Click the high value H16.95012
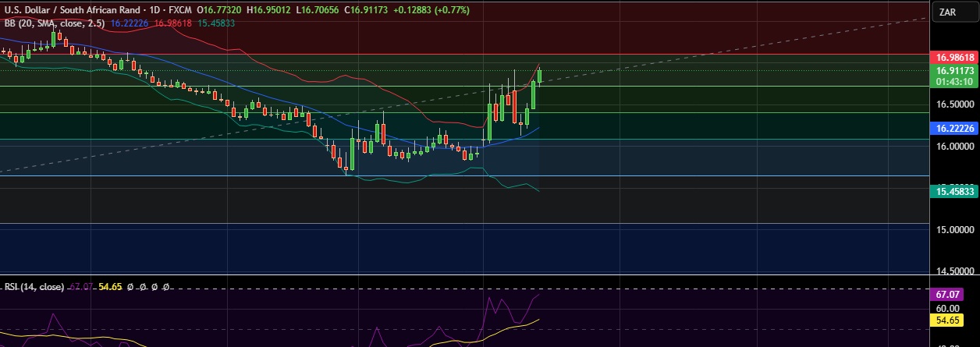Viewport: 980px width, 347px height. [269, 11]
